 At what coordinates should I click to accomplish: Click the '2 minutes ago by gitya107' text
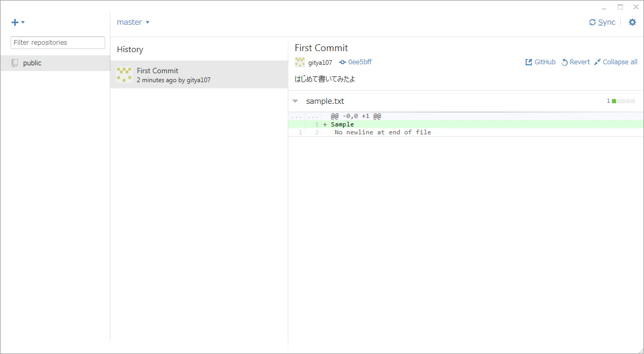coord(174,81)
